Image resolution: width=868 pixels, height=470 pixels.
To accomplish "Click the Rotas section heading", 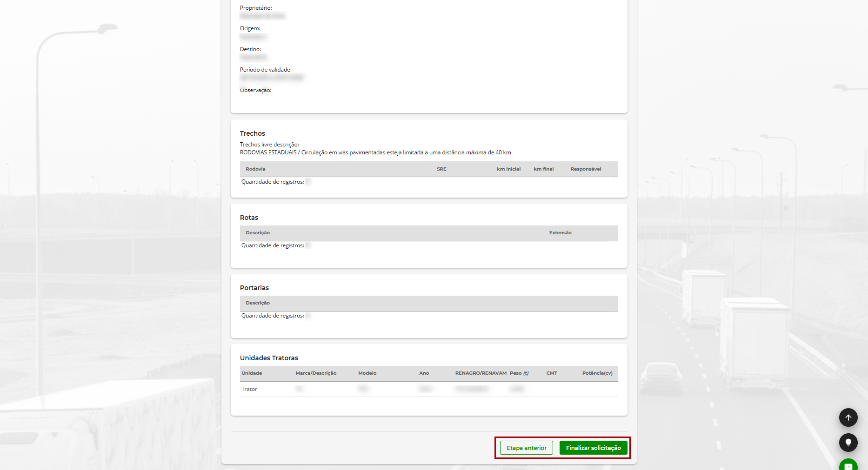I will [249, 218].
